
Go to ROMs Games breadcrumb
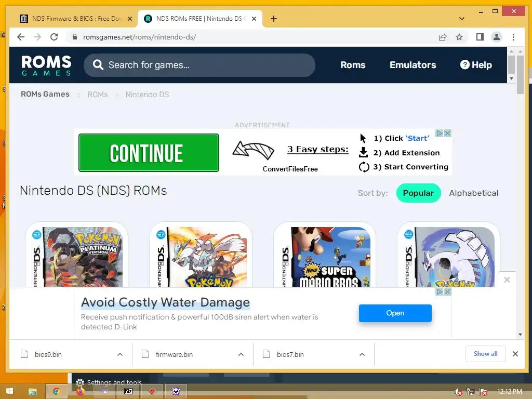tap(45, 95)
